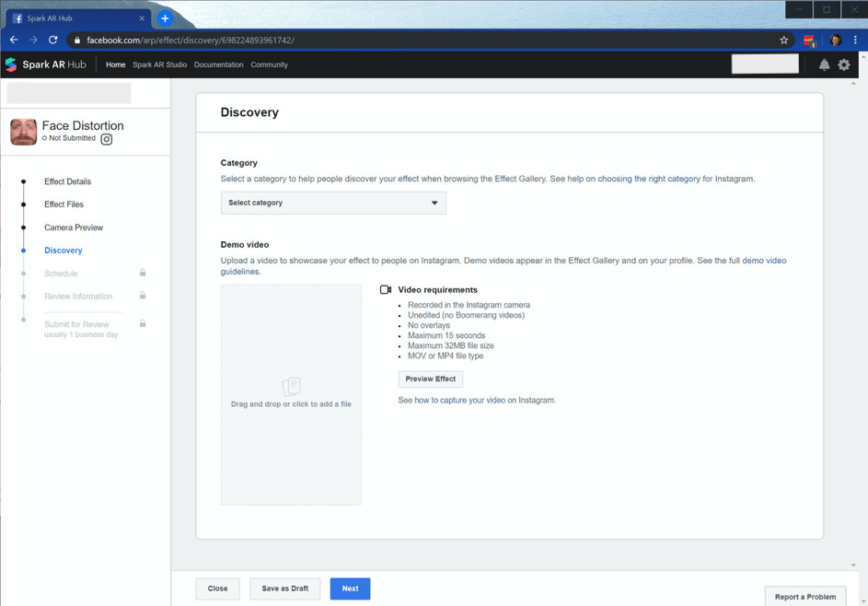Bookmark this page with the star icon

pos(784,40)
